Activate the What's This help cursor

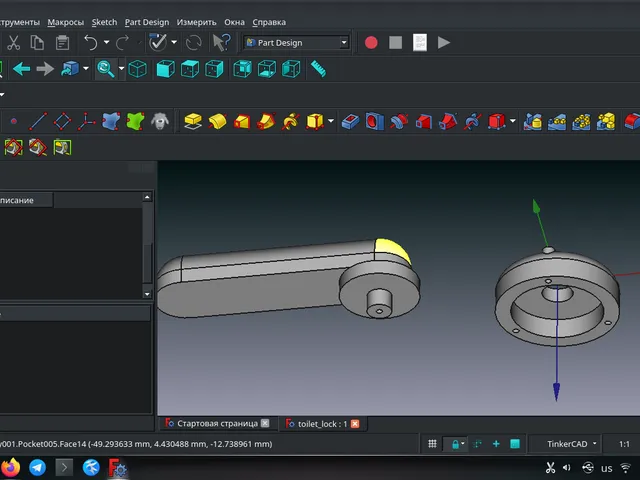[222, 42]
